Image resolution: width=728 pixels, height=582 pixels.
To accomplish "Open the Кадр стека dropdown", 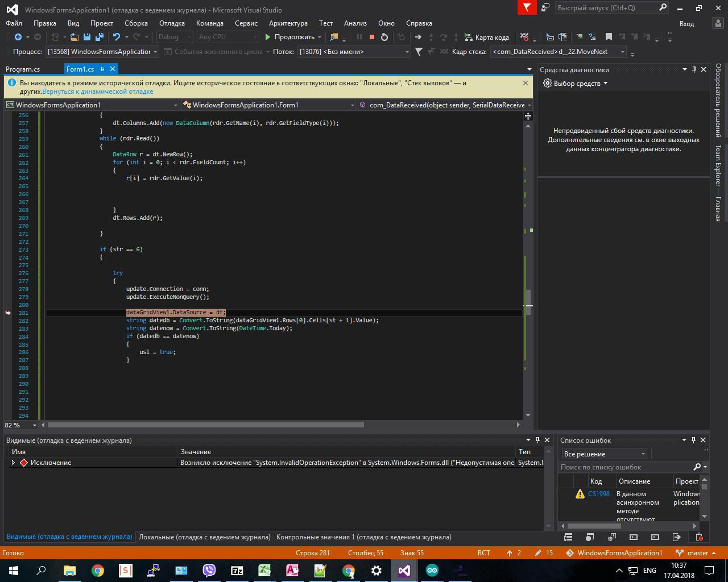I will click(558, 52).
